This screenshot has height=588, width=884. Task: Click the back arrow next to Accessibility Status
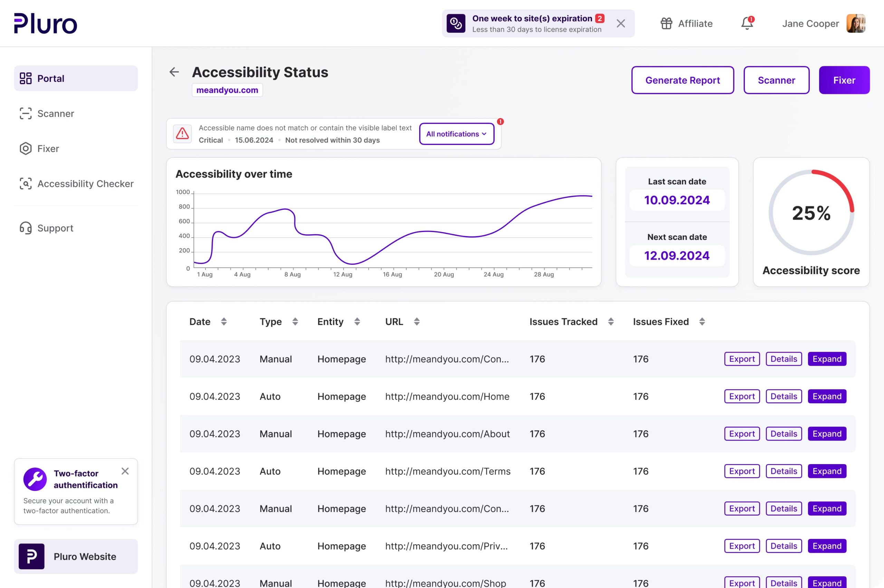pyautogui.click(x=174, y=73)
